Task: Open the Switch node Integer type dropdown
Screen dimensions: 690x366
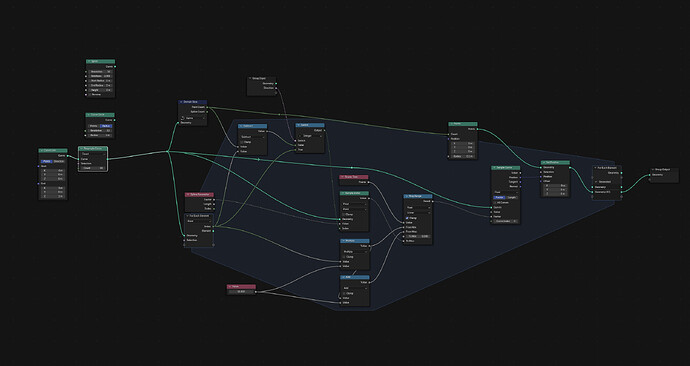Action: (310, 136)
